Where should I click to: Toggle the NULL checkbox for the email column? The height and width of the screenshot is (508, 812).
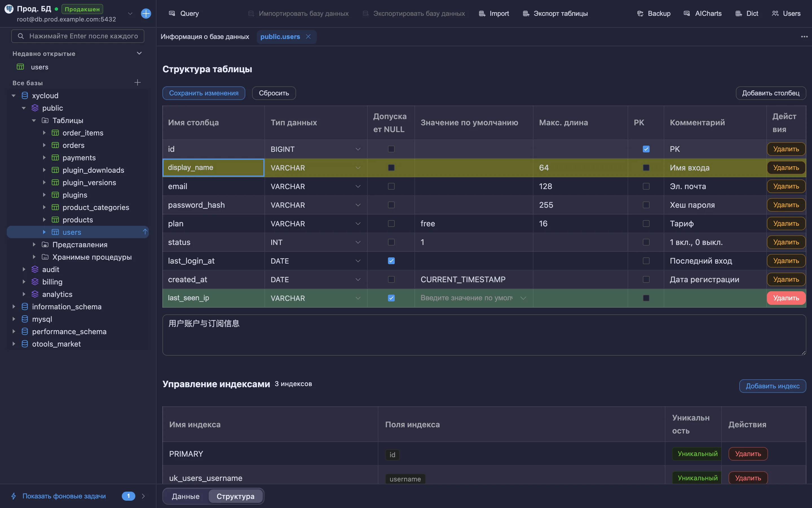[x=391, y=186]
